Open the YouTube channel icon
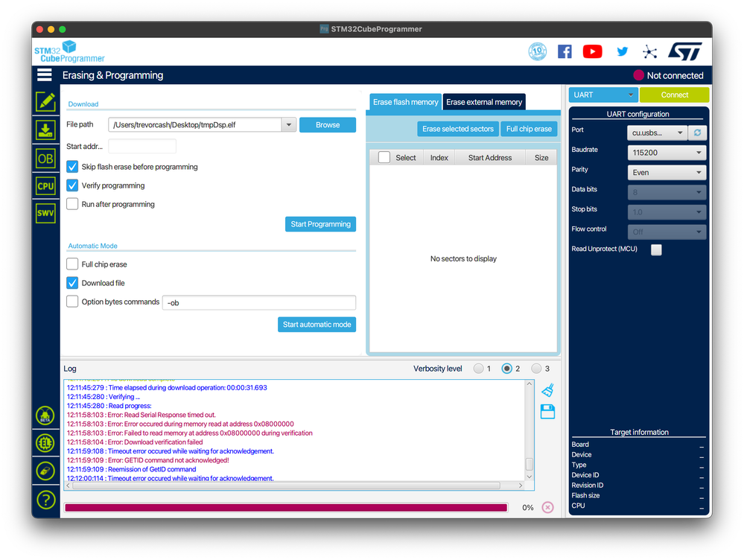744x560 pixels. point(593,51)
